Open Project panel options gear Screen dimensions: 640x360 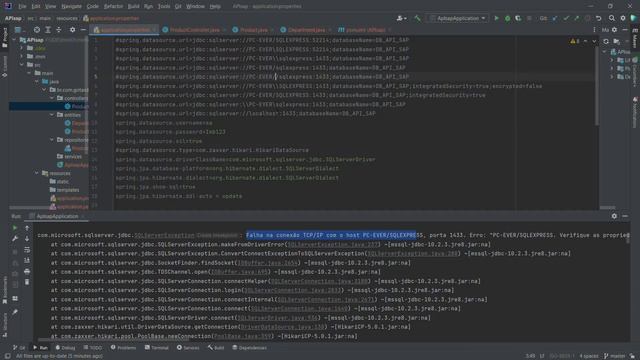[72, 30]
